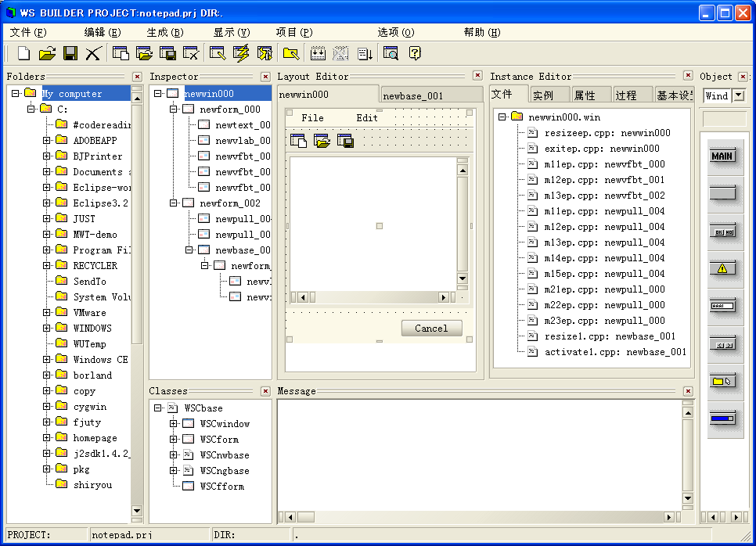Image resolution: width=756 pixels, height=546 pixels.
Task: Click the open window file toolbar icon
Action: point(144,53)
